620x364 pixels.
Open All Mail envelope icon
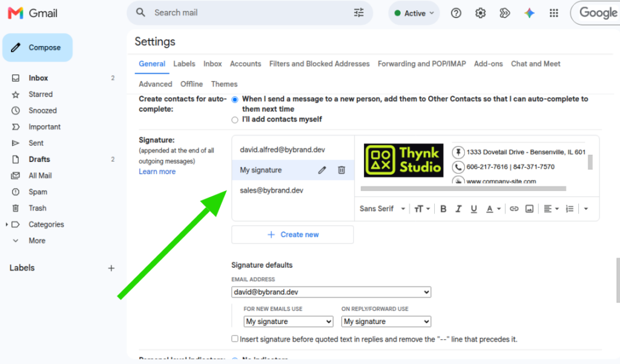coord(15,176)
